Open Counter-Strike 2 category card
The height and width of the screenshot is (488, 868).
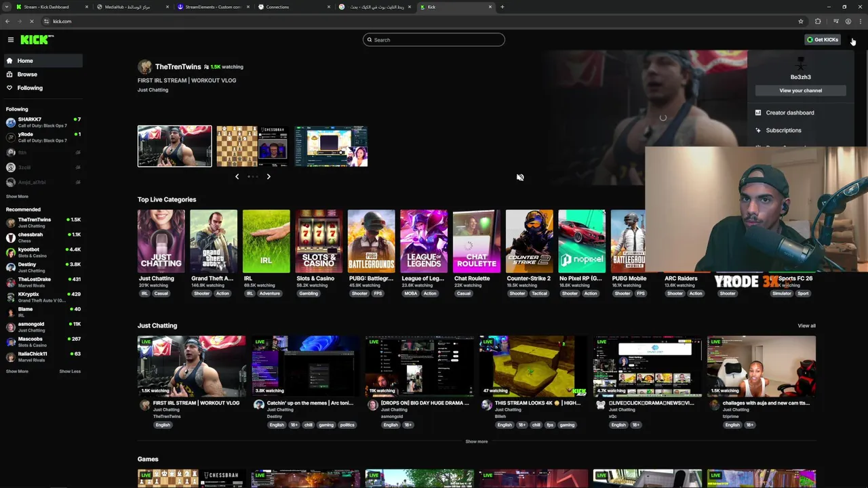tap(529, 242)
